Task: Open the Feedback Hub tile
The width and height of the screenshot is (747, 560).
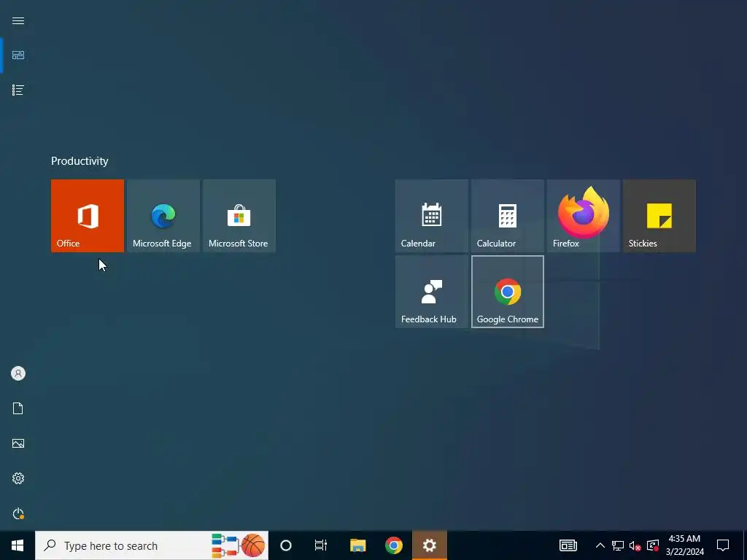Action: click(432, 292)
